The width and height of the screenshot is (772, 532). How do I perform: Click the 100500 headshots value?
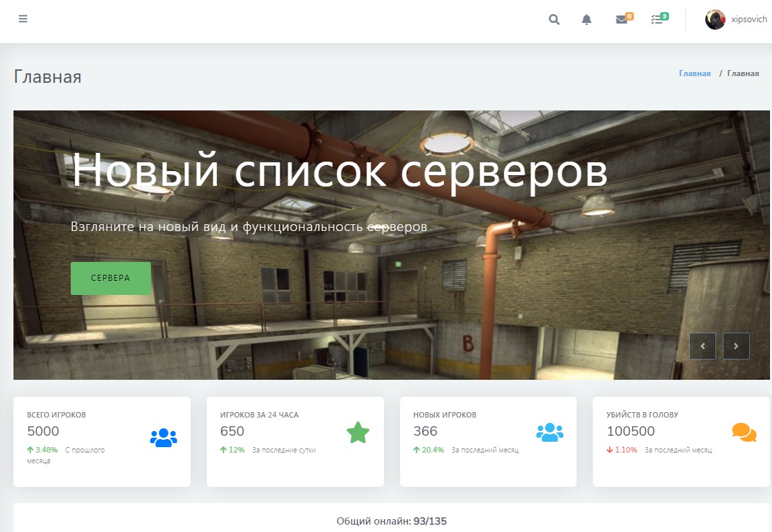[x=631, y=431]
